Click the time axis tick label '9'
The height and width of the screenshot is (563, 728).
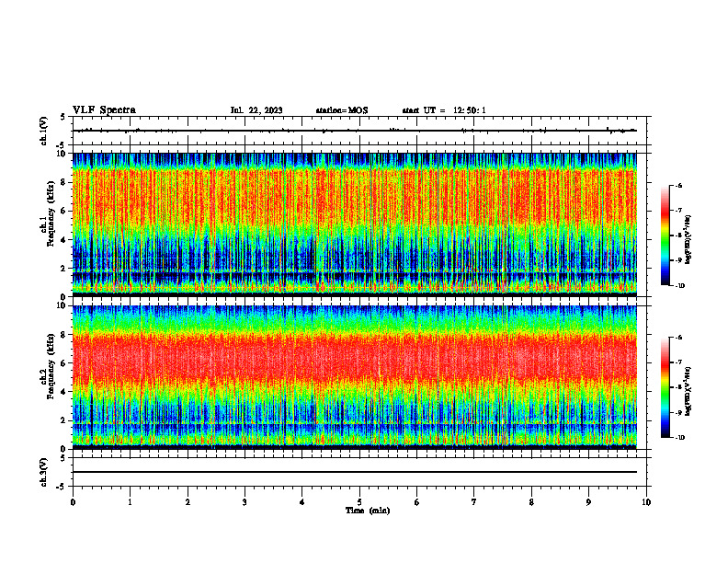tap(588, 502)
